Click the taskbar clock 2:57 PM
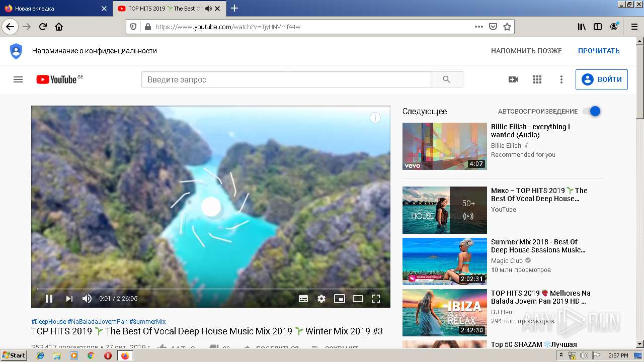This screenshot has height=362, width=644. click(618, 355)
